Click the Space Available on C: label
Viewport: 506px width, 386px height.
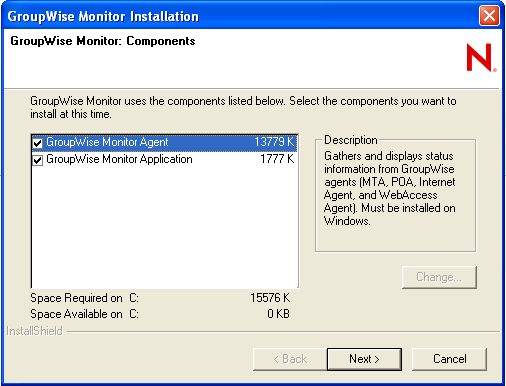[84, 314]
